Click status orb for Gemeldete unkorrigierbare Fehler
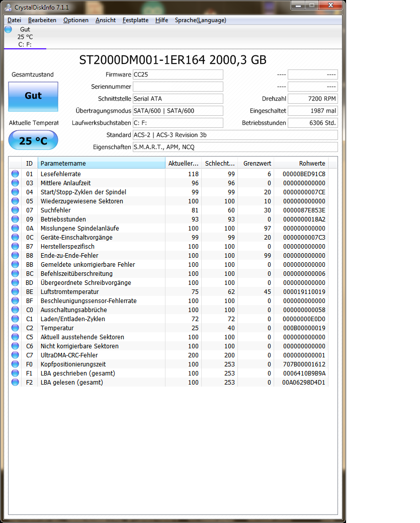420x523 pixels. pos(15,264)
